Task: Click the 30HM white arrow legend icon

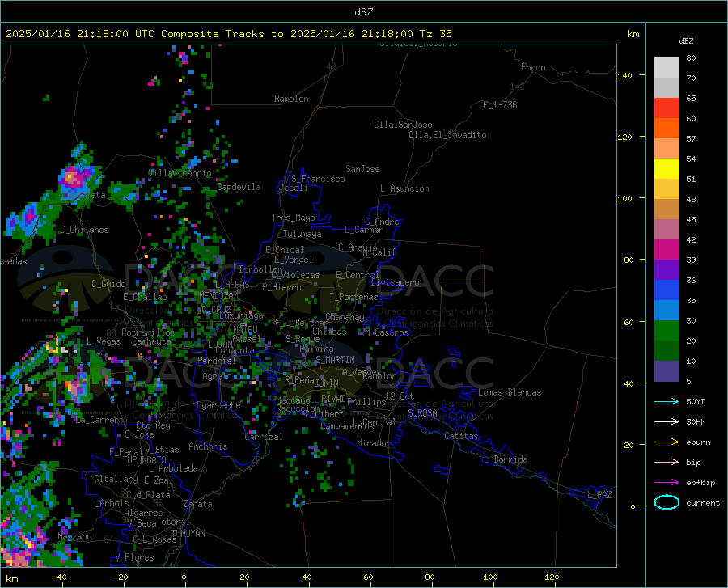Action: coord(667,421)
